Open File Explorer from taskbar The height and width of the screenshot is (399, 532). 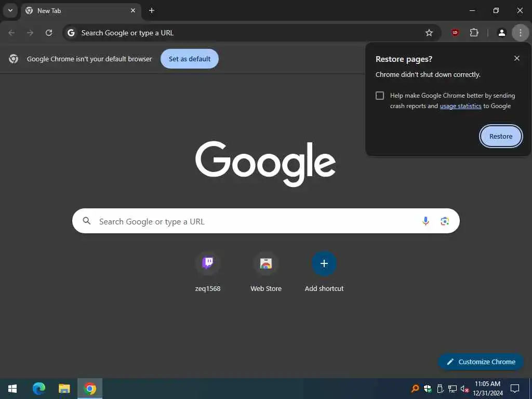(64, 389)
